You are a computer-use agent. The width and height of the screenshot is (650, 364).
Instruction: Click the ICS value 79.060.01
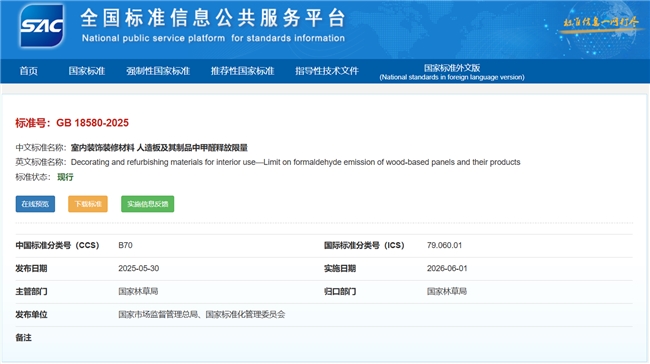coord(444,245)
